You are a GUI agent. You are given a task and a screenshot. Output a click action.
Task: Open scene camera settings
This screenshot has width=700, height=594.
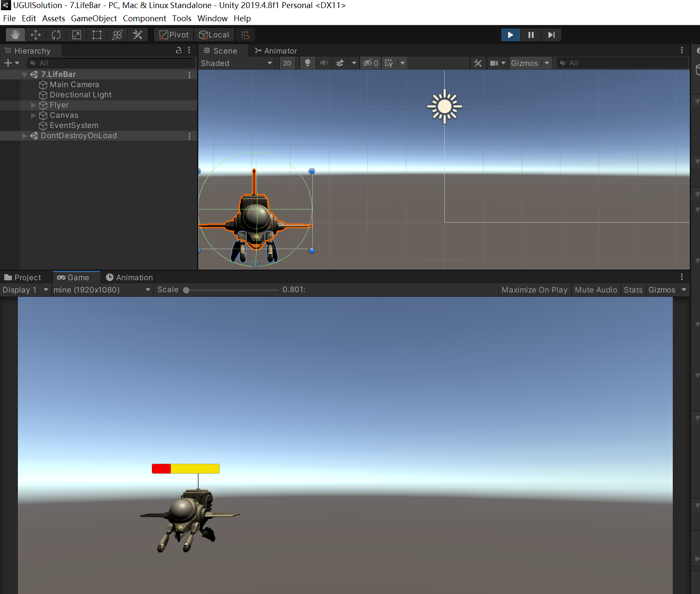coord(497,63)
